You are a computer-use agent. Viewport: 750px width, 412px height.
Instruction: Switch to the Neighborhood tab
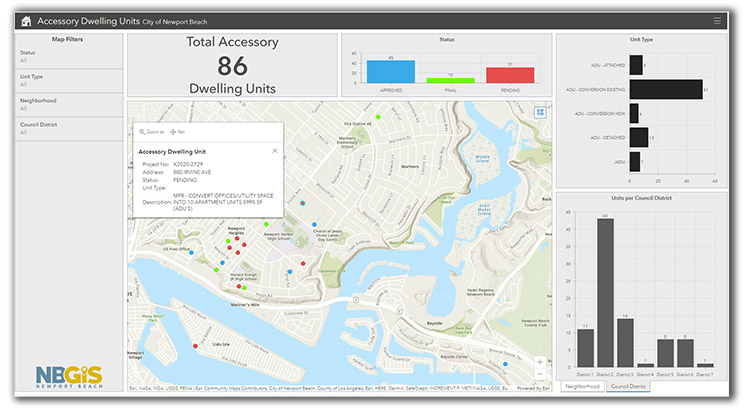coord(582,386)
